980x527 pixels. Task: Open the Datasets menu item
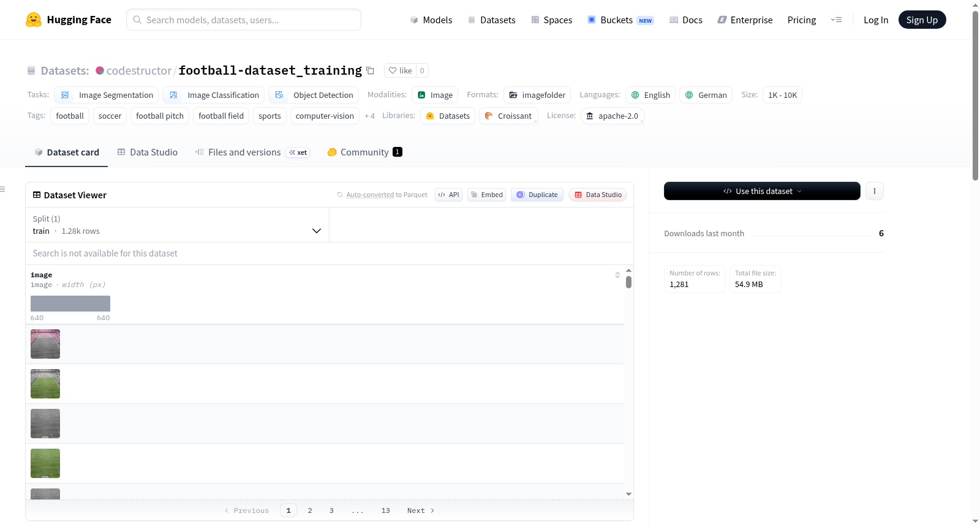[x=492, y=20]
